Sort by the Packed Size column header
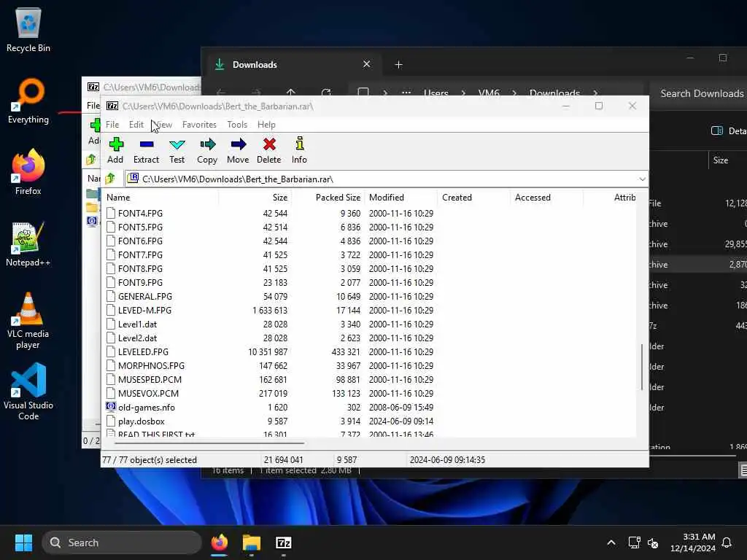The image size is (747, 560). click(x=328, y=197)
